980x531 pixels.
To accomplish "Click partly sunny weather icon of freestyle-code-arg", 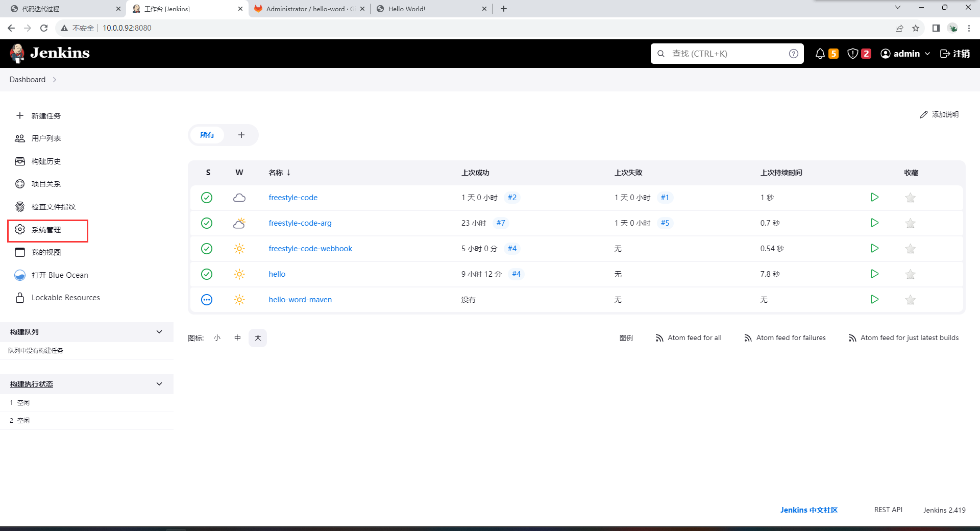I will click(x=239, y=223).
